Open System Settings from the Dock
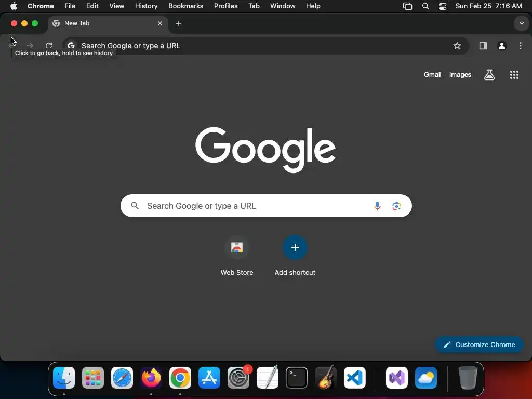The width and height of the screenshot is (532, 399). tap(238, 378)
